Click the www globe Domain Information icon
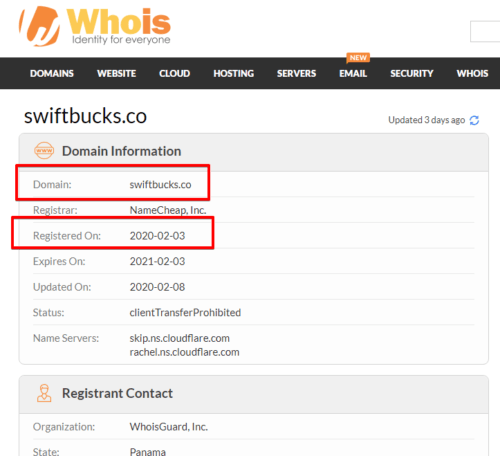 click(x=44, y=151)
